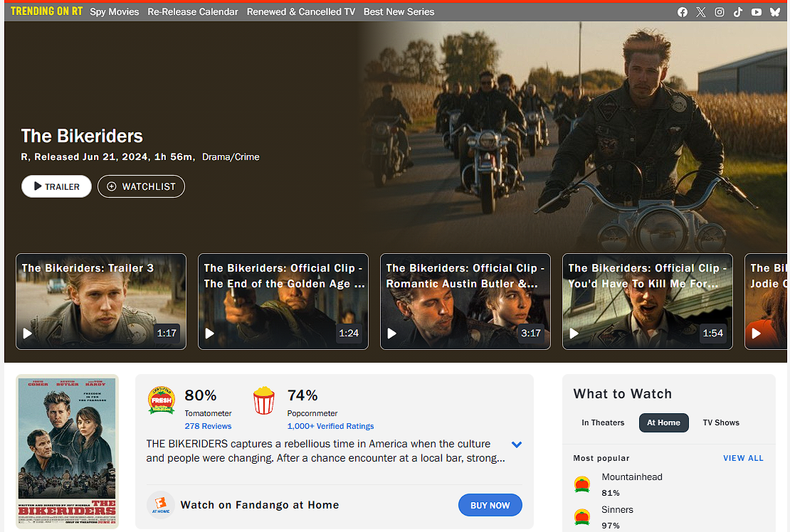The height and width of the screenshot is (532, 790).
Task: Open Rotten Tomatoes Facebook page icon
Action: coord(683,12)
